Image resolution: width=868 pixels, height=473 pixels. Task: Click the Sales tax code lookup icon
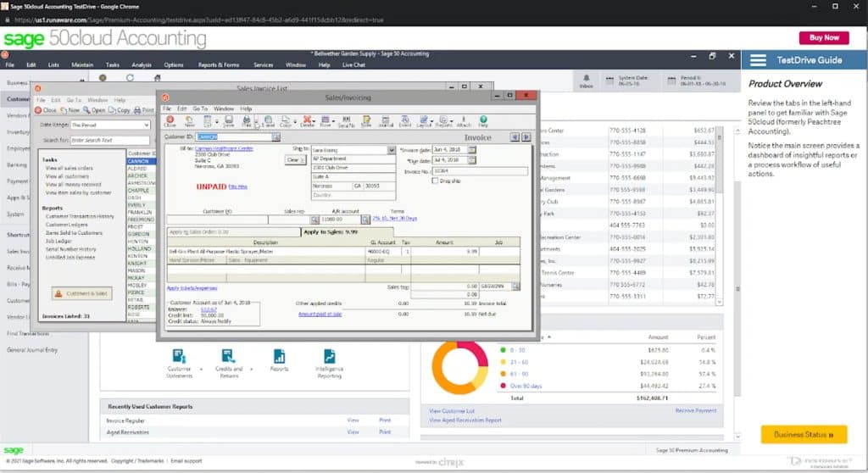(x=515, y=287)
